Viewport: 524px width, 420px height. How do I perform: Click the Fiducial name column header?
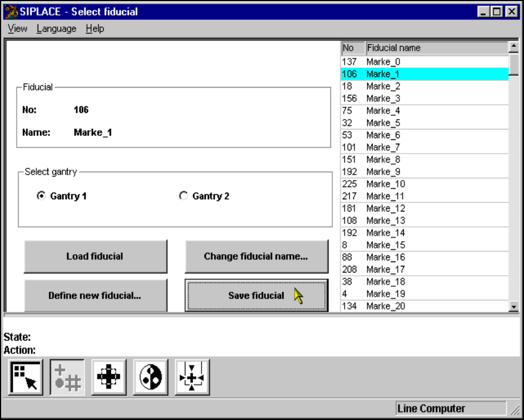(435, 47)
